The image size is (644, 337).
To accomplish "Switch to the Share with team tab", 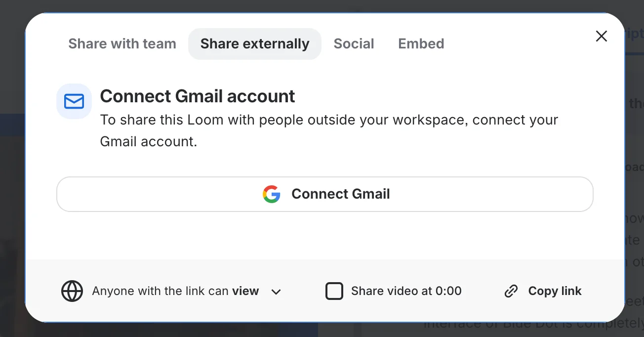I will point(122,43).
